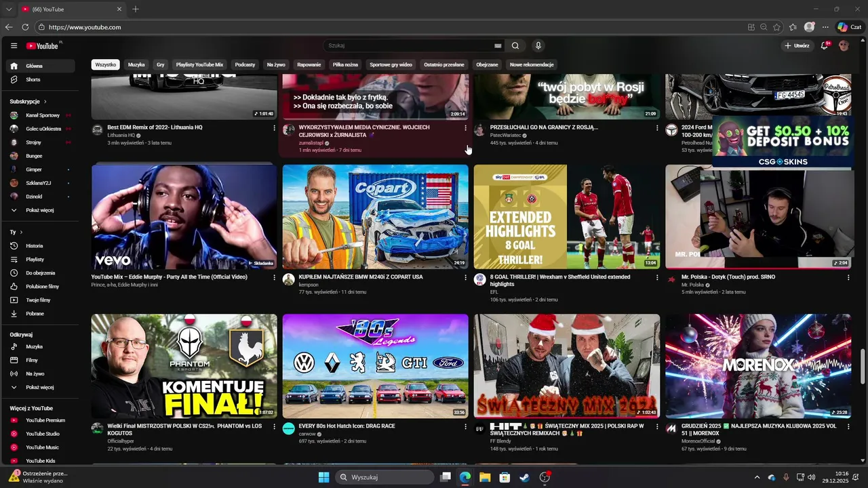Open Golec uOrkiestra subscription
The height and width of the screenshot is (488, 868).
pyautogui.click(x=42, y=129)
